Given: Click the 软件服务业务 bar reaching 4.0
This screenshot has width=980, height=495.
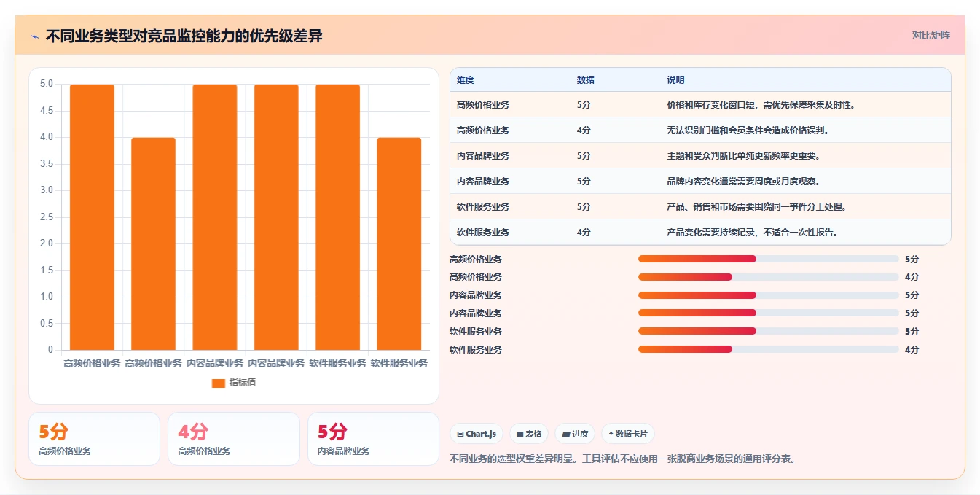Looking at the screenshot, I should point(399,243).
